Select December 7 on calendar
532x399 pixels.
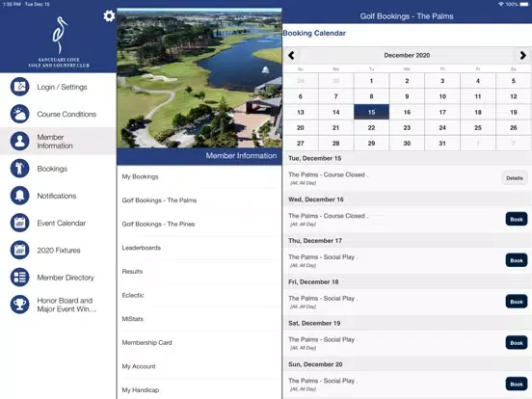[336, 96]
